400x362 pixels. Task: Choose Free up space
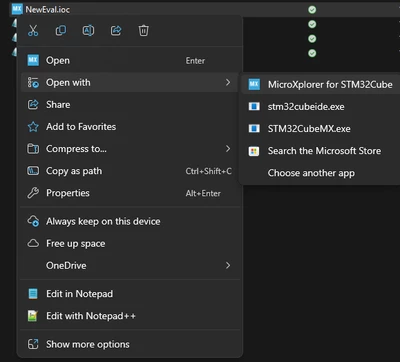(x=129, y=244)
